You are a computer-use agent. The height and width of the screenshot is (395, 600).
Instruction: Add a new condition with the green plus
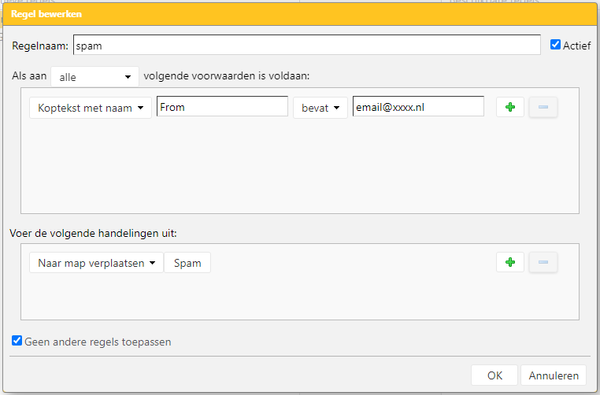pos(510,107)
